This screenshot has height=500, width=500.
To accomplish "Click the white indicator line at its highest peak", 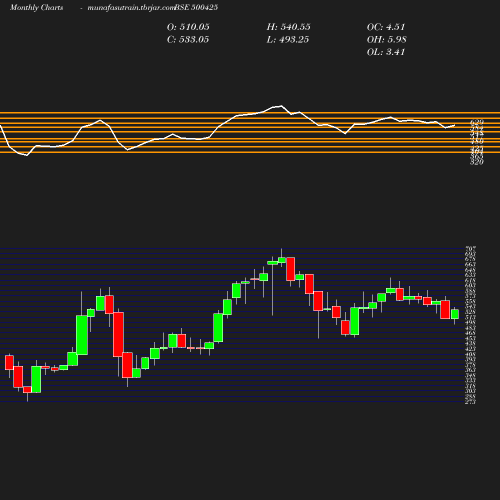I will click(281, 106).
